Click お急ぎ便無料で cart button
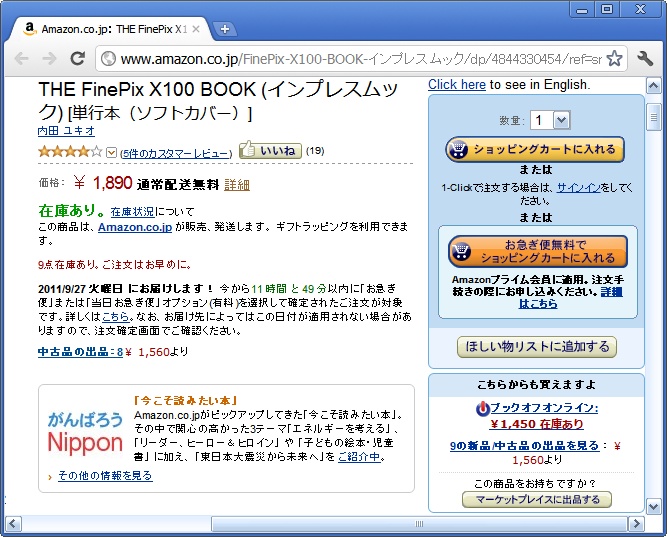Image resolution: width=667 pixels, height=537 pixels. [538, 251]
